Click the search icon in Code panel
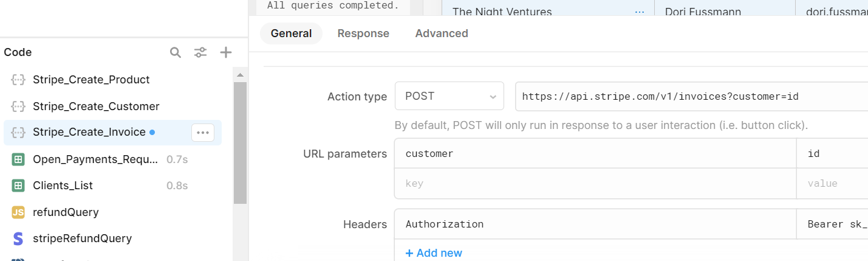This screenshot has width=868, height=261. (176, 52)
